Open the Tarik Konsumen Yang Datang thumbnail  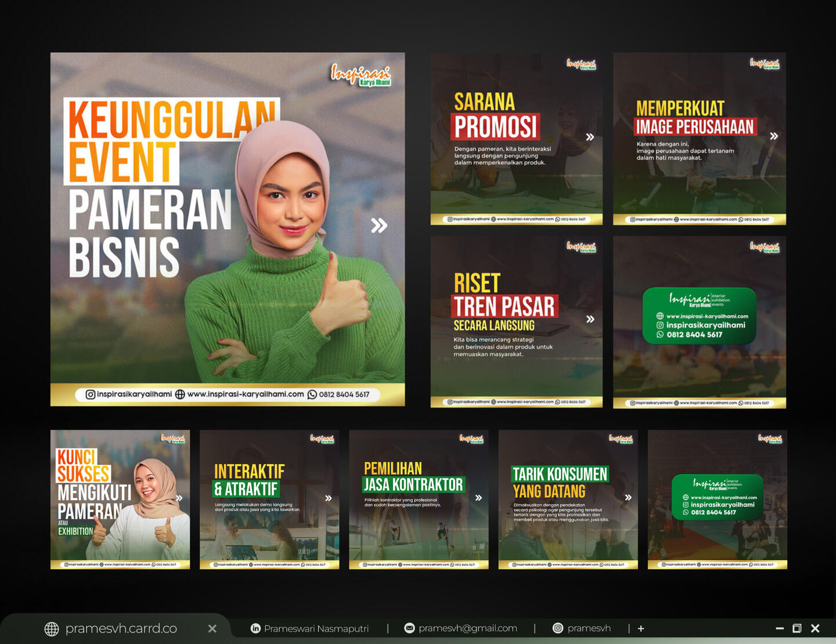pos(568,499)
